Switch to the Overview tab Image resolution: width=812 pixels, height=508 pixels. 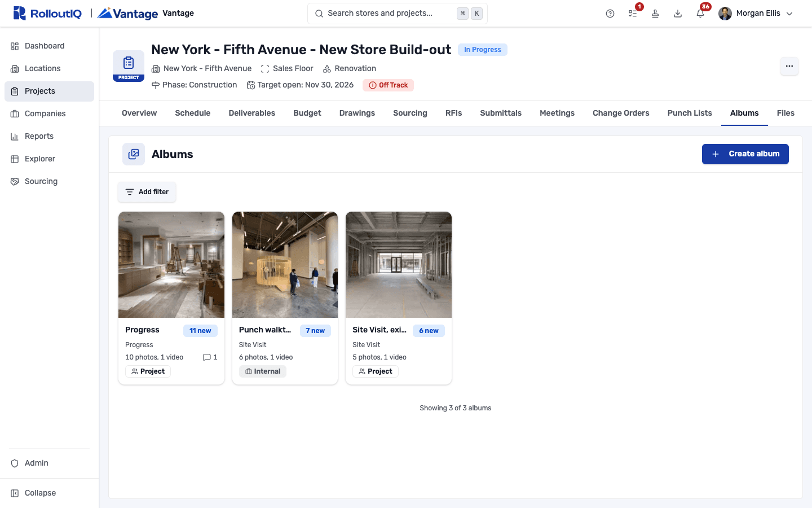click(139, 113)
